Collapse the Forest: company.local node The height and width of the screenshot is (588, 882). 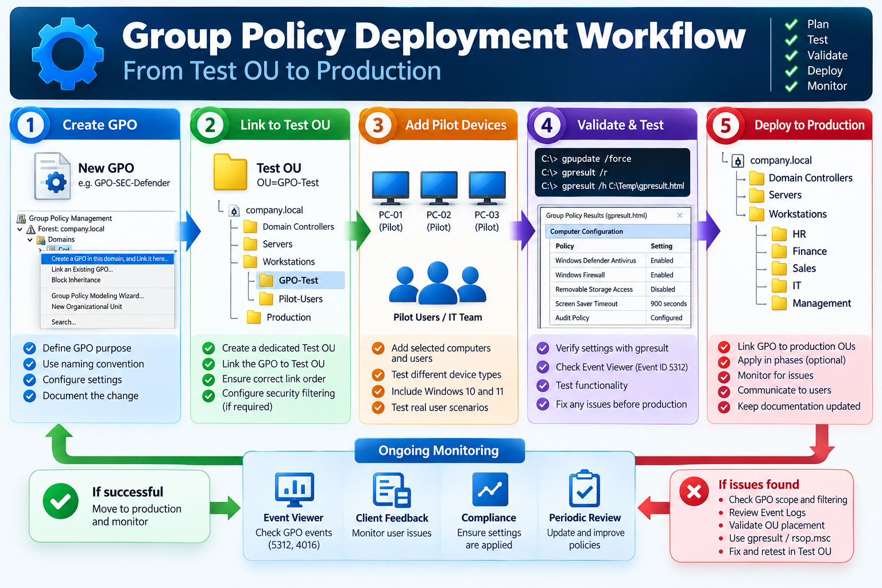click(20, 229)
